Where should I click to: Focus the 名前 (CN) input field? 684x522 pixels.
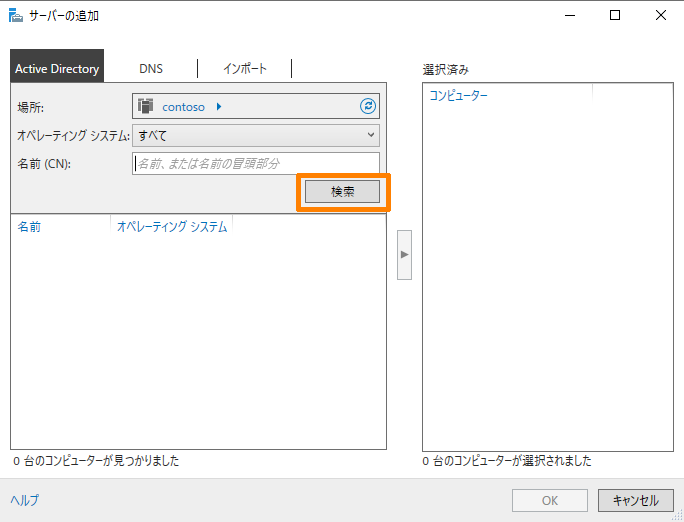[256, 164]
